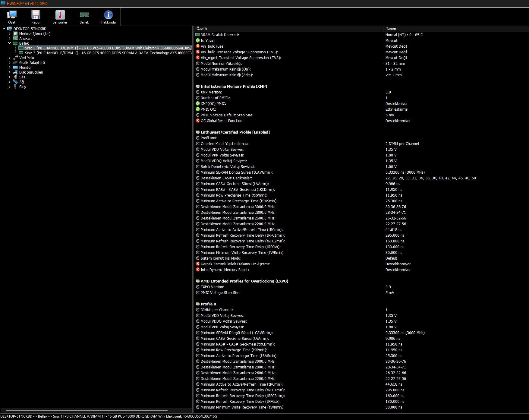Screen dimensions: 529x420
Task: Click Intel Extreme Memory Profile (XMP) heading
Action: click(234, 86)
